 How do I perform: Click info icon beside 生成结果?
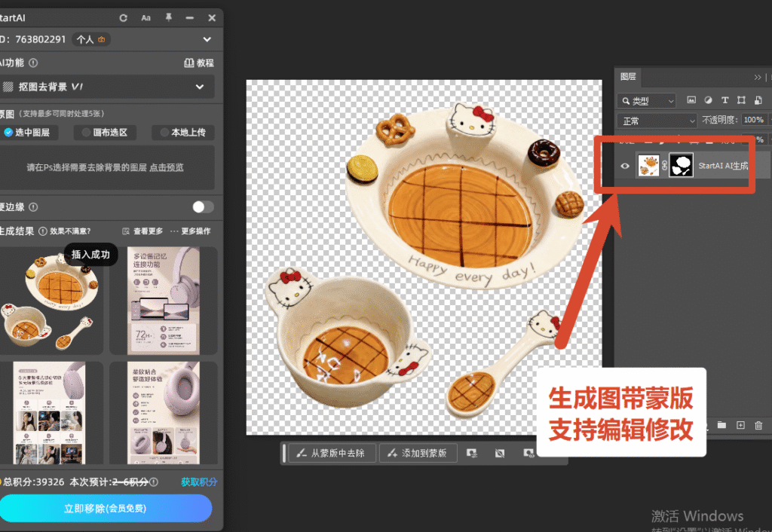tap(43, 231)
